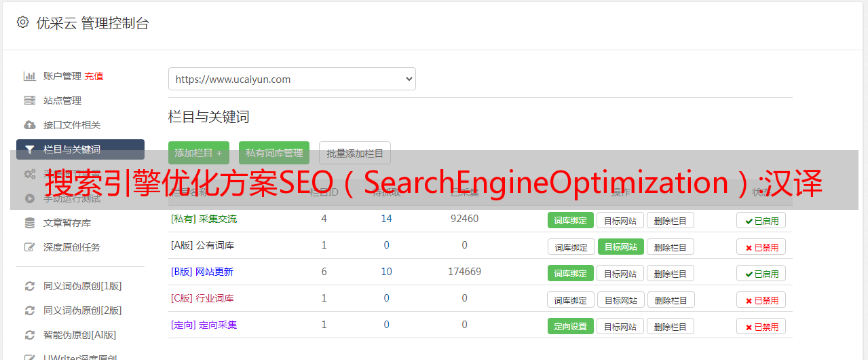Click the 添加栏目 + button
The height and width of the screenshot is (360, 868).
(x=199, y=153)
